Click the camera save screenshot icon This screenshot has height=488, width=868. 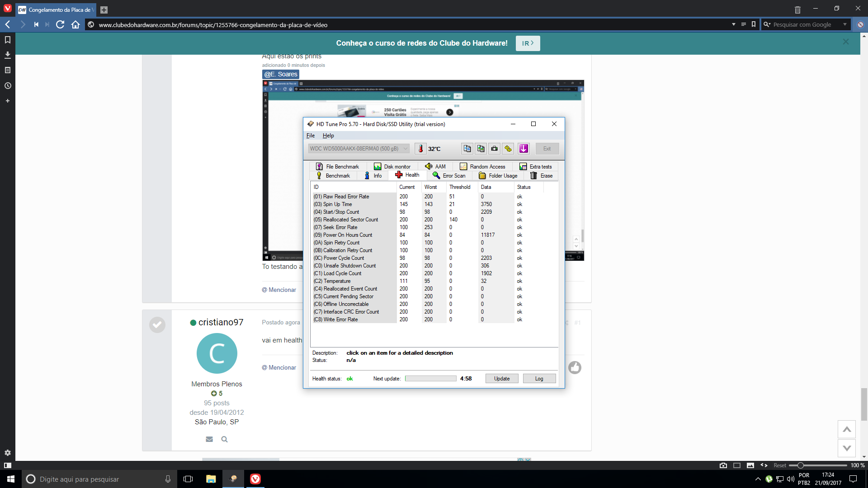pos(495,149)
